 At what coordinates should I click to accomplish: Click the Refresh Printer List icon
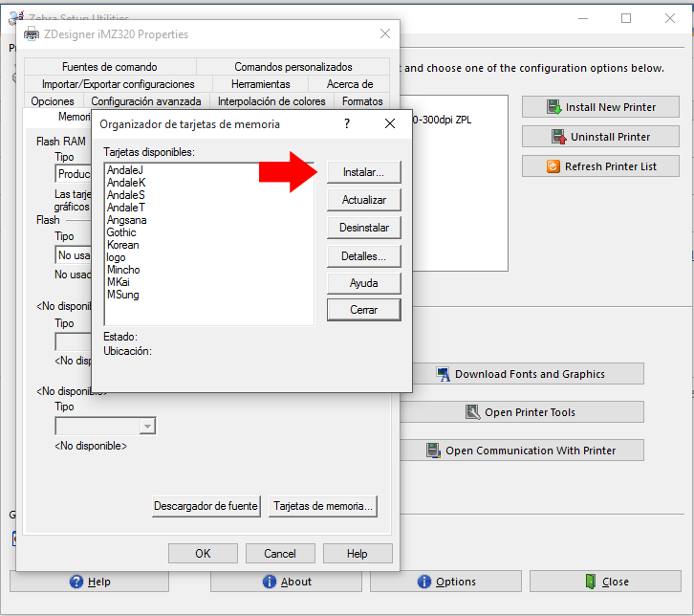point(553,166)
